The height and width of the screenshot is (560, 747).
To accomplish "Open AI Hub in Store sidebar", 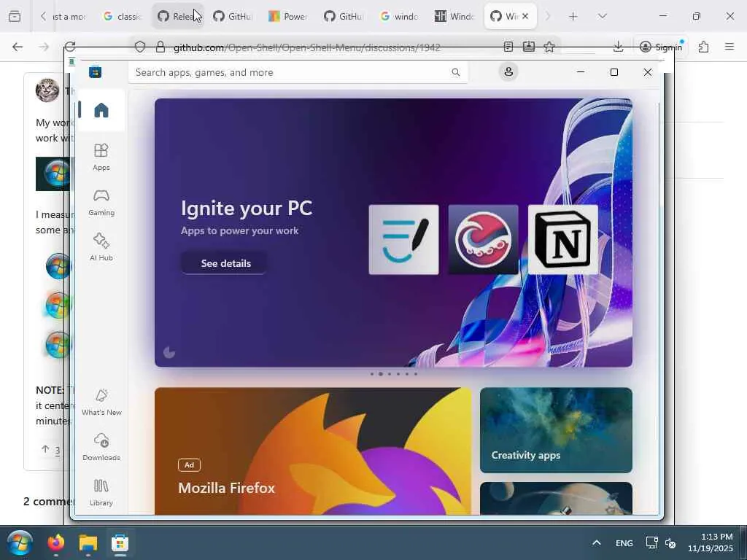I will tap(101, 247).
